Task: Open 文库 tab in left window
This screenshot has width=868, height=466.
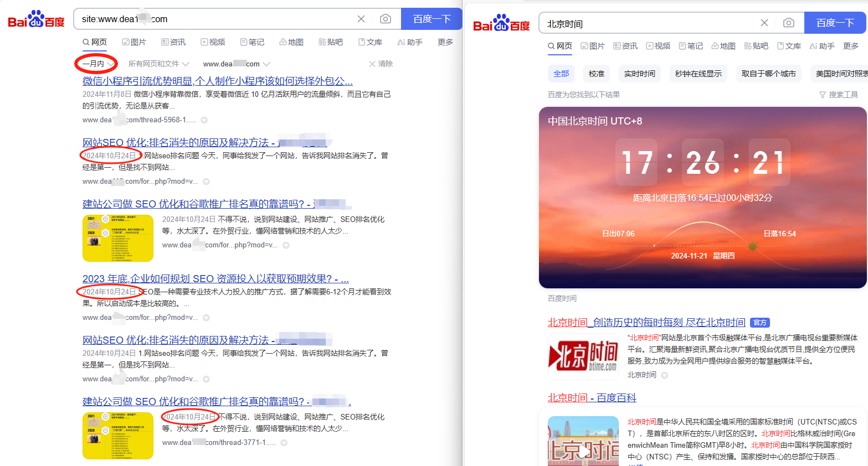Action: (370, 42)
